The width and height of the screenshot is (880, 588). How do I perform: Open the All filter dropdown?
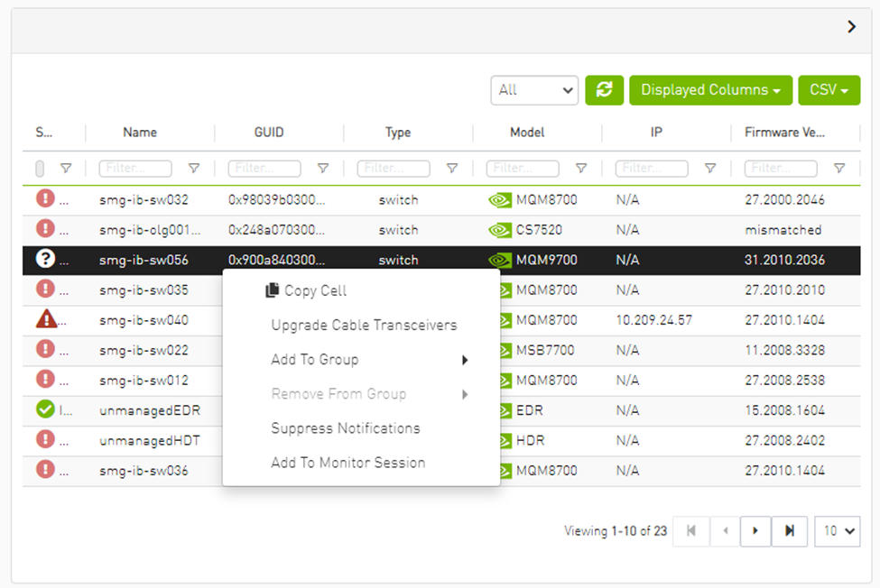(x=534, y=90)
